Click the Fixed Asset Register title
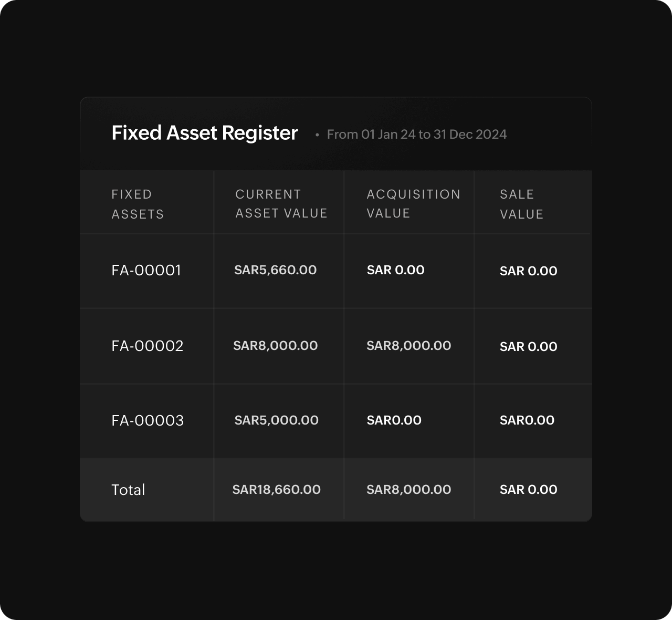The image size is (672, 620). (204, 133)
